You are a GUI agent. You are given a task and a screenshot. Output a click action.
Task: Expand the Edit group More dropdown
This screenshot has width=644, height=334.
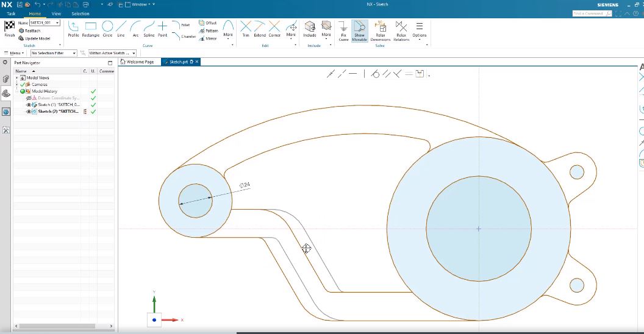tap(291, 29)
